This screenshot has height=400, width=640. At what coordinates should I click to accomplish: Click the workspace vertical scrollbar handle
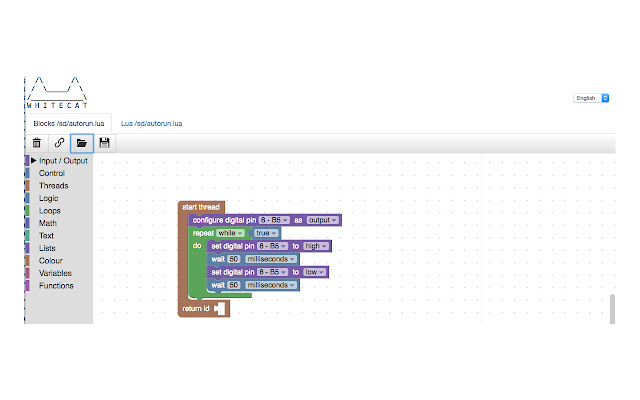tap(612, 309)
